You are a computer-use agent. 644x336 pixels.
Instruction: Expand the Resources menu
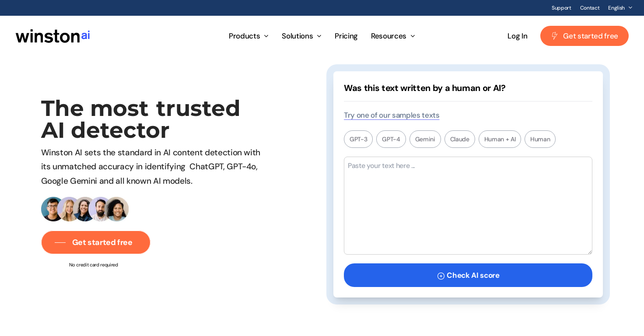point(393,36)
